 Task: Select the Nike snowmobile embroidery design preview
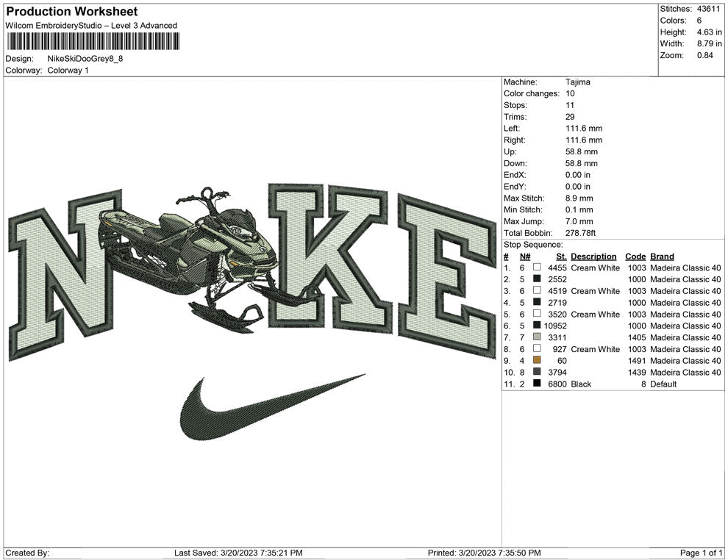pos(252,312)
